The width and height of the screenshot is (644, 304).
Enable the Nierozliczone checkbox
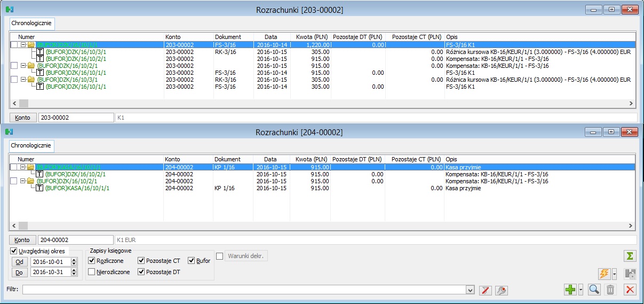pos(92,272)
